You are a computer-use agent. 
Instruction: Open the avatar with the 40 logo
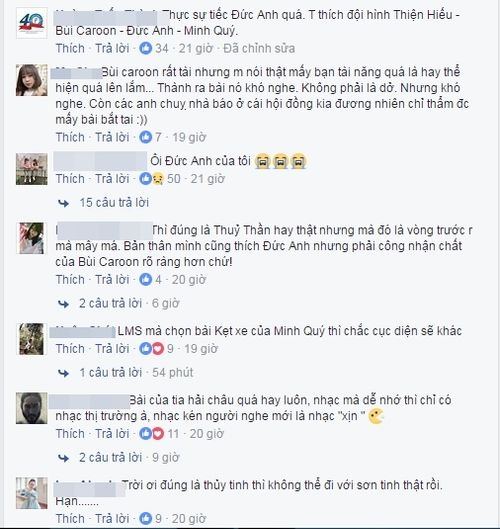pos(32,23)
